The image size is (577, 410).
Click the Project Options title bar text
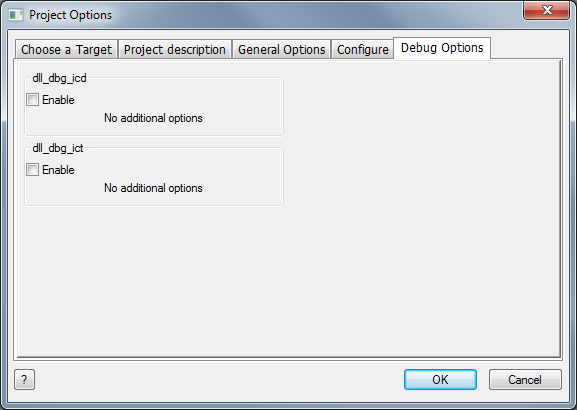point(70,15)
